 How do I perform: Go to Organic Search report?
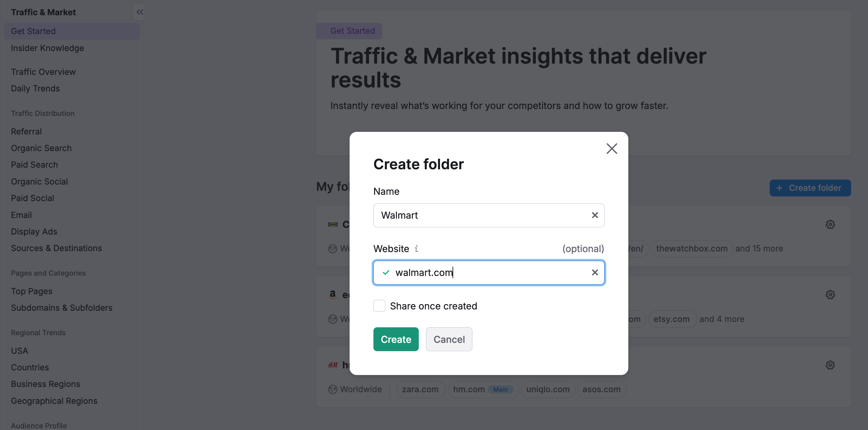click(41, 148)
